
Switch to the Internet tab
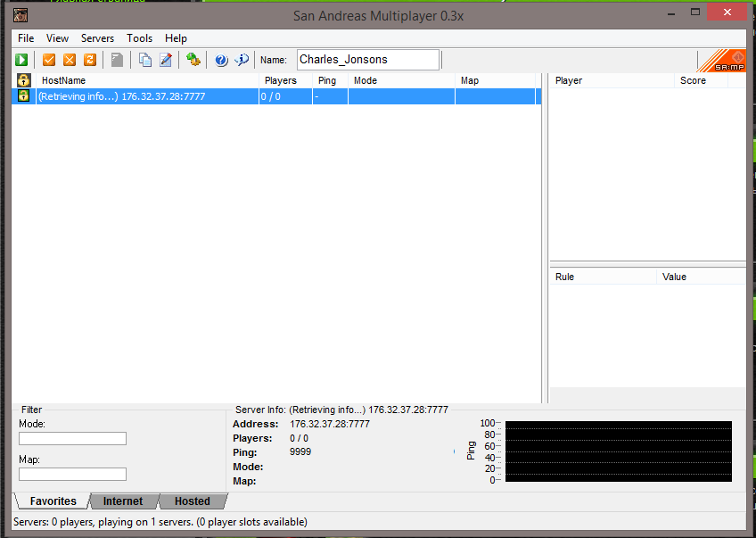pyautogui.click(x=123, y=501)
